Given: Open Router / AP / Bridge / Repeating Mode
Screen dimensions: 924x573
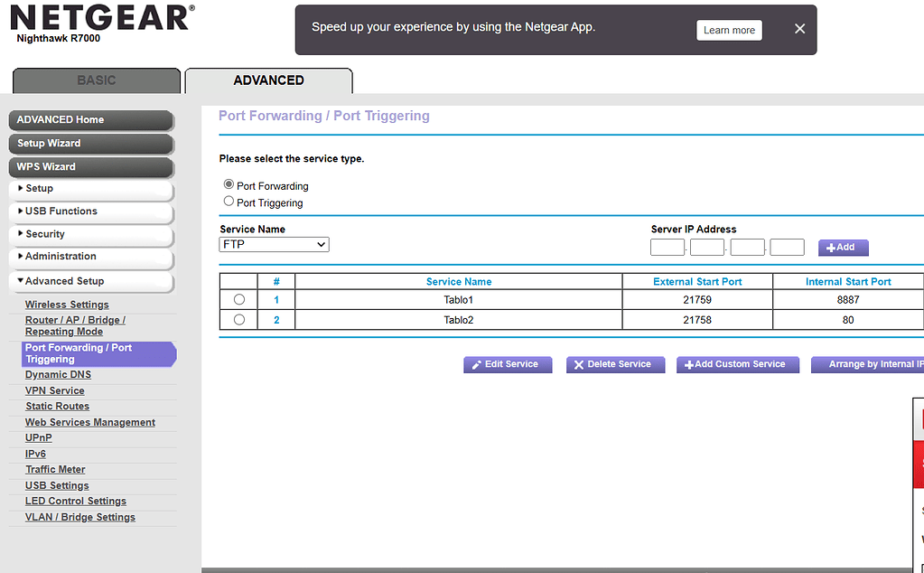Looking at the screenshot, I should click(x=75, y=326).
